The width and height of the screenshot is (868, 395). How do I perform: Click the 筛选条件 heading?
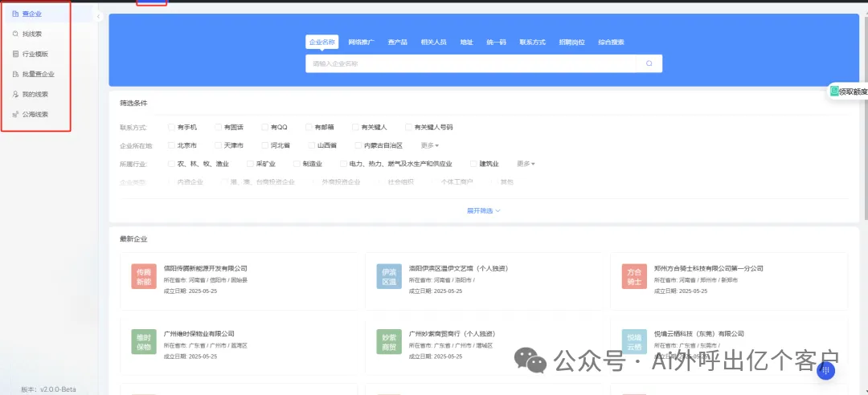133,103
